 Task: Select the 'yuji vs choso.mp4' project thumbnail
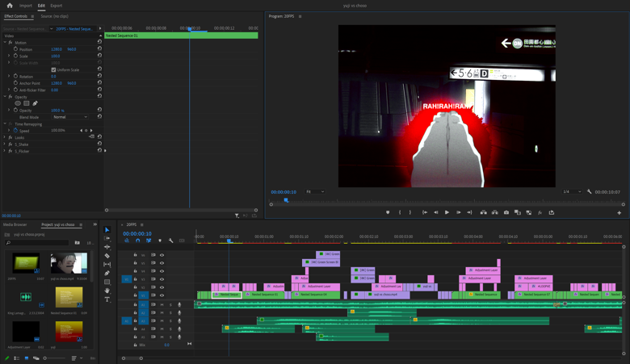point(69,263)
